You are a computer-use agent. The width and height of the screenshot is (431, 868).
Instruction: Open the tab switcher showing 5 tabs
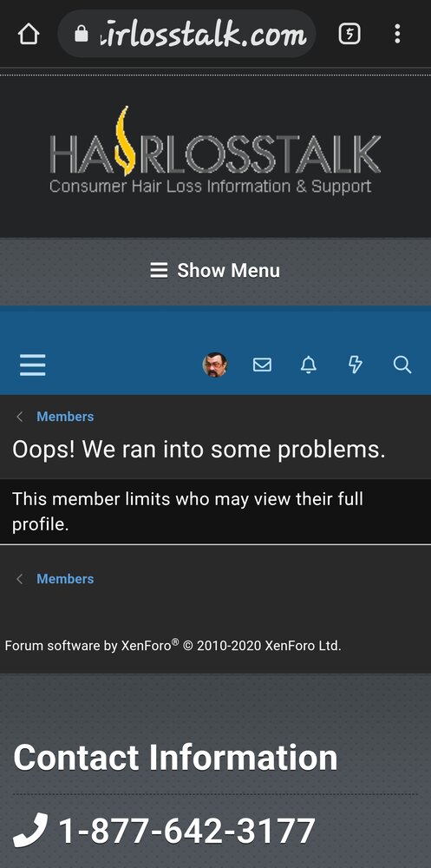[349, 35]
